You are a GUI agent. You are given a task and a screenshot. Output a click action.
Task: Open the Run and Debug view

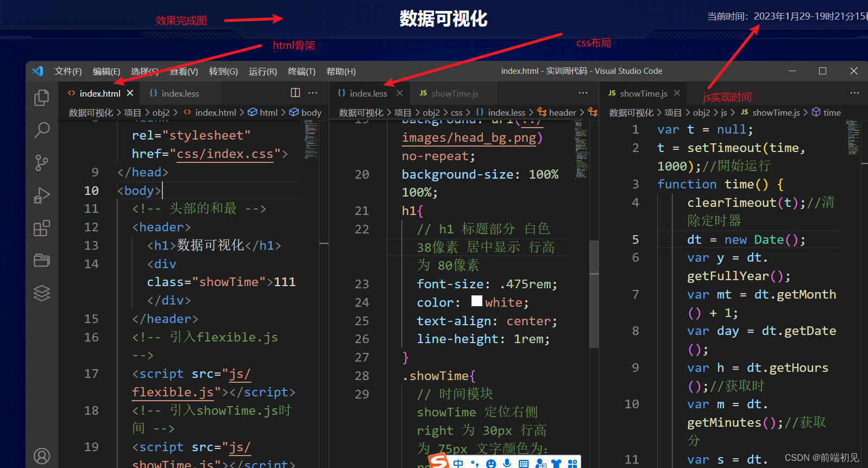coord(42,195)
